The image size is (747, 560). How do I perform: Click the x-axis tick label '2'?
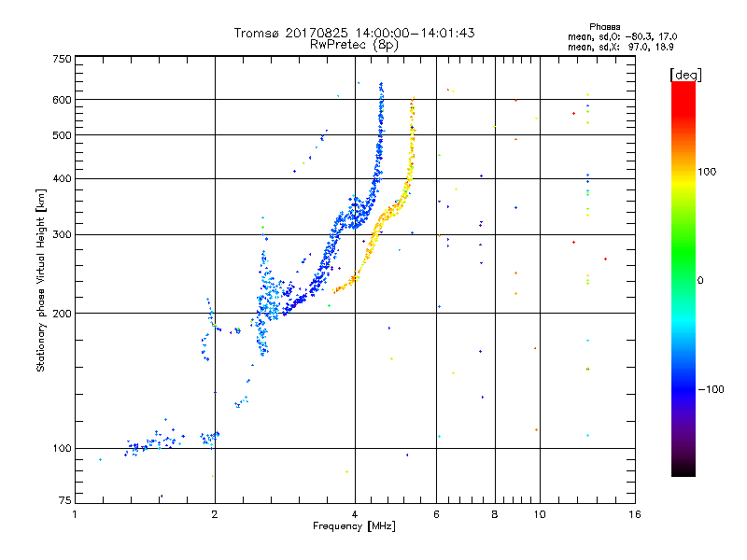pyautogui.click(x=215, y=514)
